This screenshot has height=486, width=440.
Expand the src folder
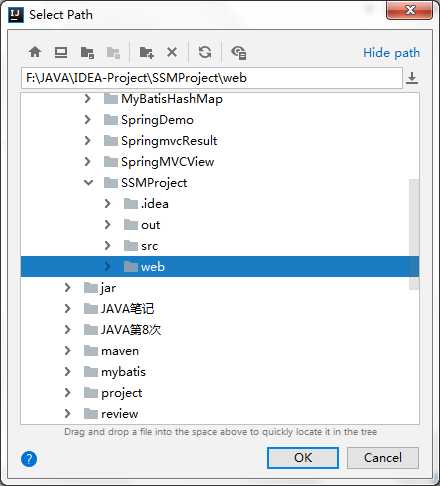point(107,246)
